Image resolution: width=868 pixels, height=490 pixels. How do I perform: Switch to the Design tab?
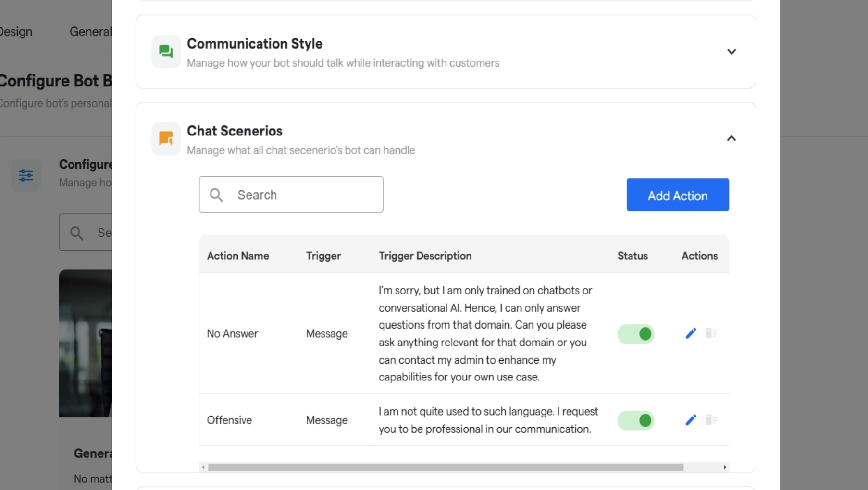pyautogui.click(x=16, y=32)
